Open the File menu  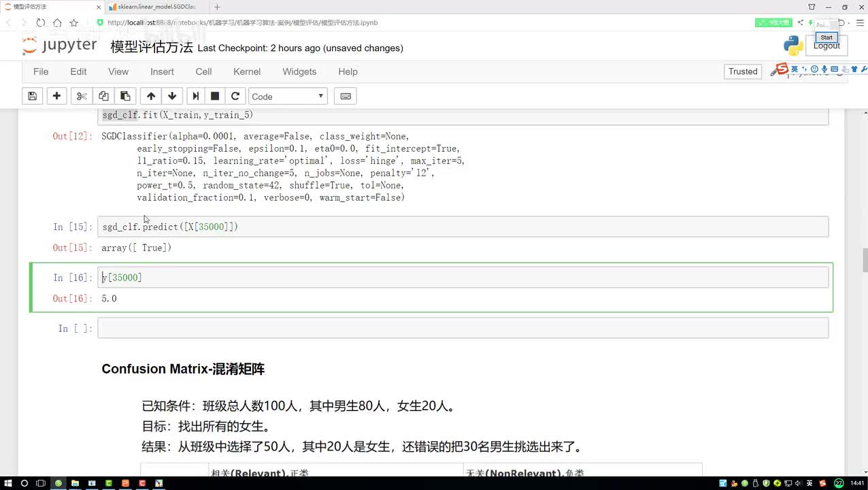click(x=41, y=71)
